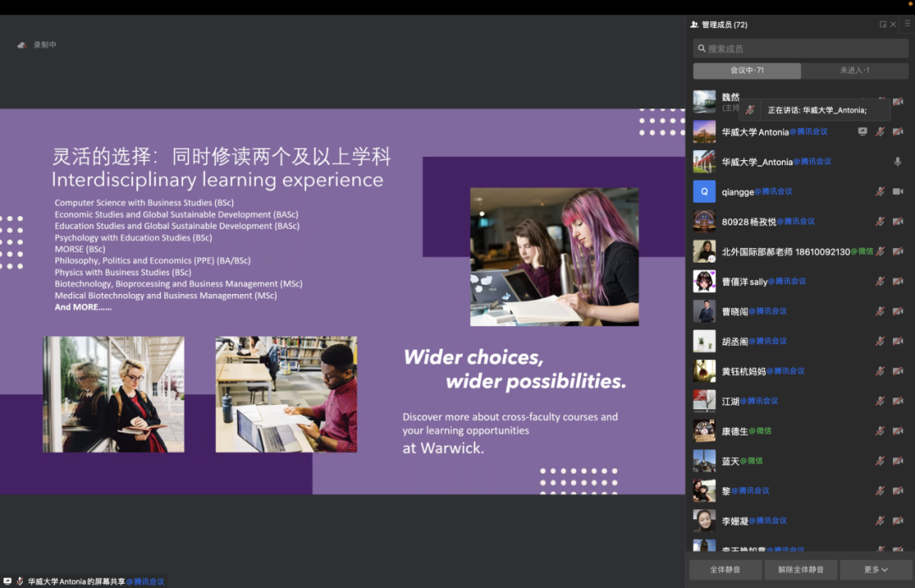Screen dimensions: 915x588
Task: Open the 更多 dropdown
Action: 876,569
